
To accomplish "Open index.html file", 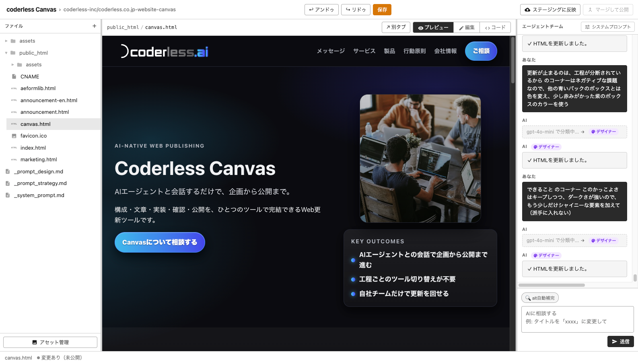I will 33,148.
